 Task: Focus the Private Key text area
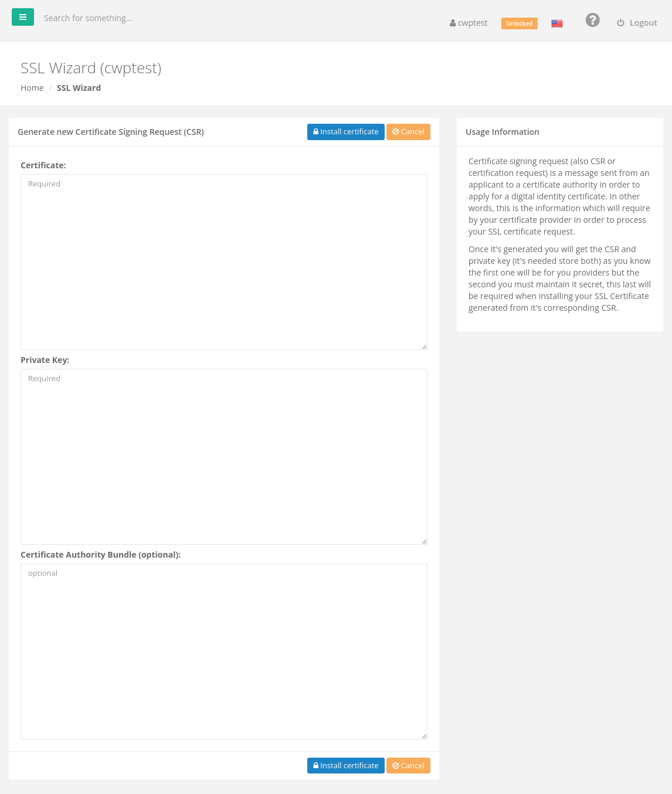pyautogui.click(x=224, y=457)
